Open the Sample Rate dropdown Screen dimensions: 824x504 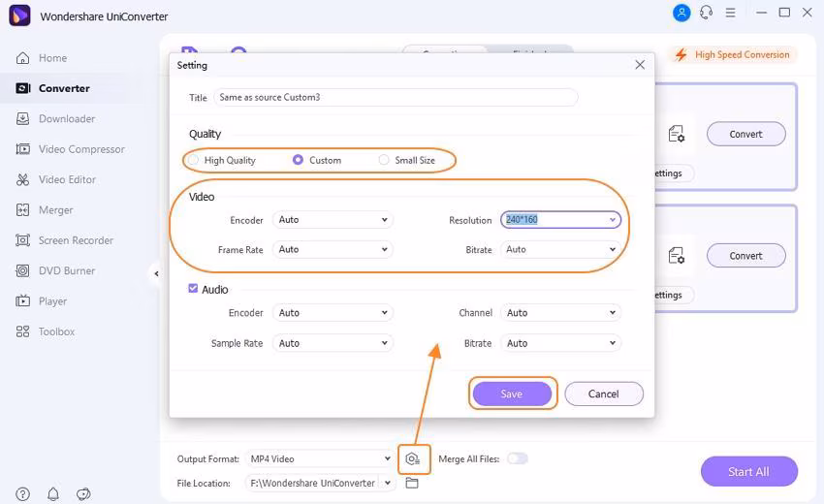click(333, 343)
